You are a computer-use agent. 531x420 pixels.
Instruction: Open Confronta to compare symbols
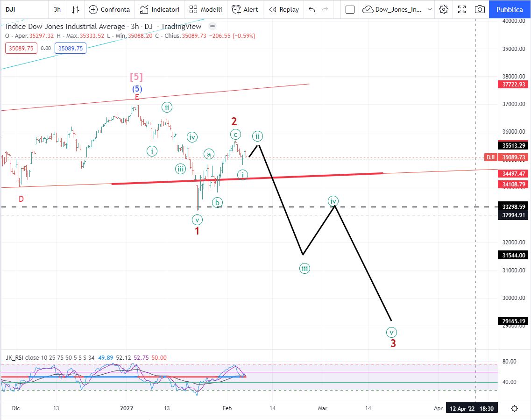109,9
